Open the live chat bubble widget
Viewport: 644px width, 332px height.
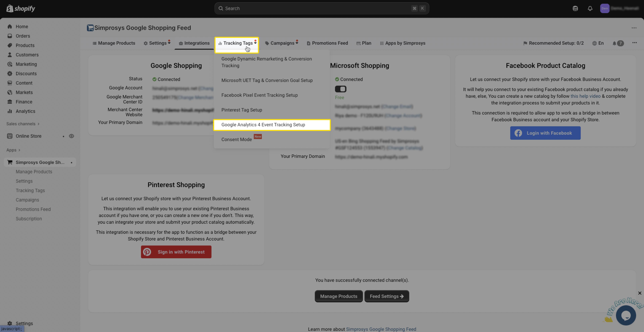click(x=626, y=316)
